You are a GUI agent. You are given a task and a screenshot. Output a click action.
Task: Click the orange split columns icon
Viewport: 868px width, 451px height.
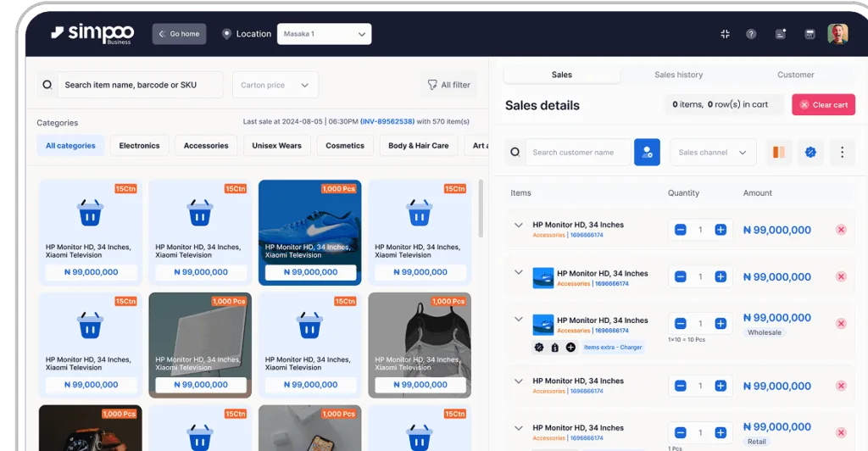(x=779, y=153)
